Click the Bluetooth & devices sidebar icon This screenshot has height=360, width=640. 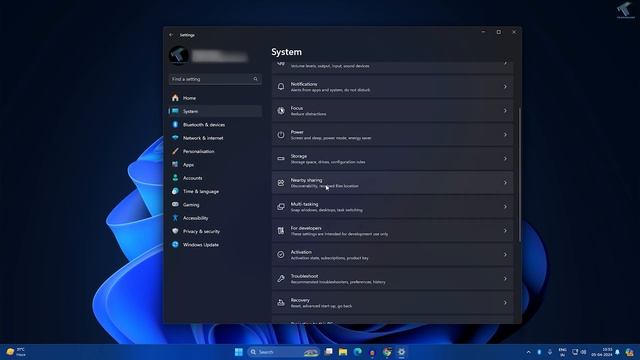click(x=175, y=124)
